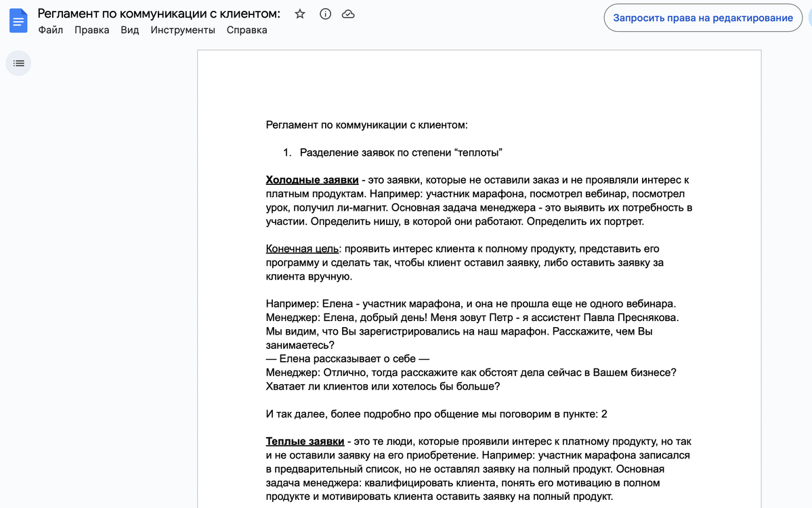Open the Вид menu
The image size is (812, 508).
[130, 30]
